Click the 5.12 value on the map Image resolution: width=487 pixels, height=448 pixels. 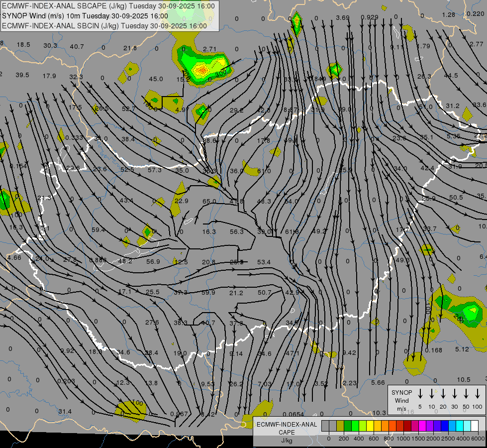tap(462, 349)
